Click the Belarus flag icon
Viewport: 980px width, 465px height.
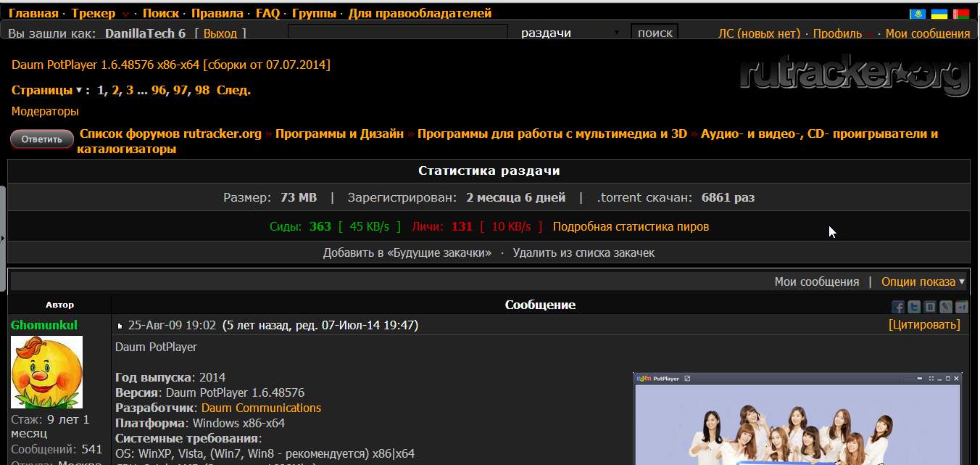pos(961,14)
